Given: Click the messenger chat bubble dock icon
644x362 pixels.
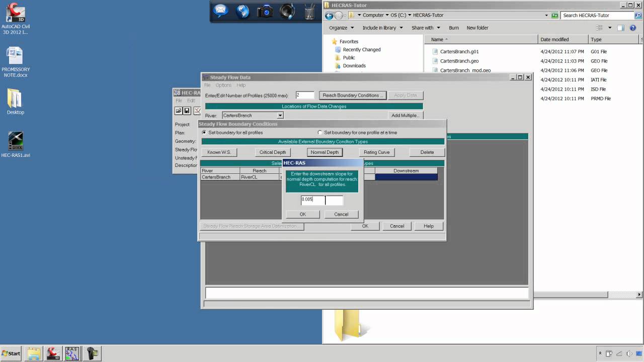Looking at the screenshot, I should click(x=220, y=11).
